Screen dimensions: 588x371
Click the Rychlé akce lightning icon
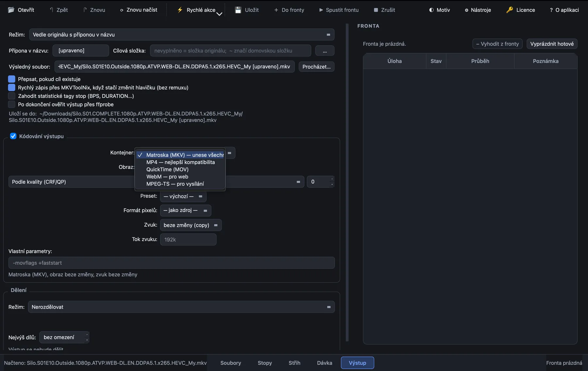(x=180, y=10)
